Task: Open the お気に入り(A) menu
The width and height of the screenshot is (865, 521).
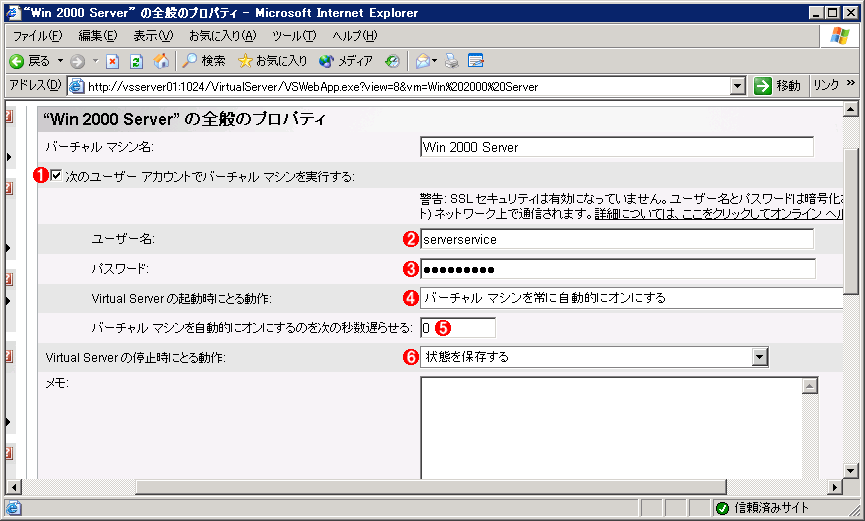Action: point(222,36)
